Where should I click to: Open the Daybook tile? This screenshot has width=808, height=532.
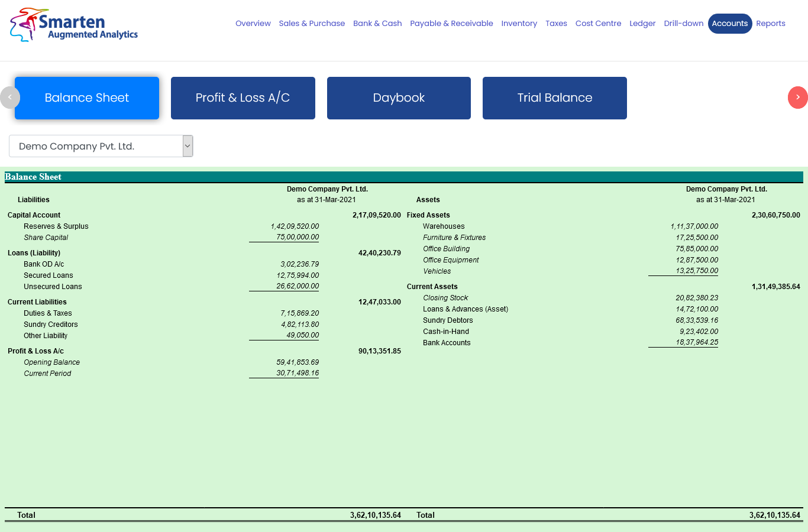point(399,98)
